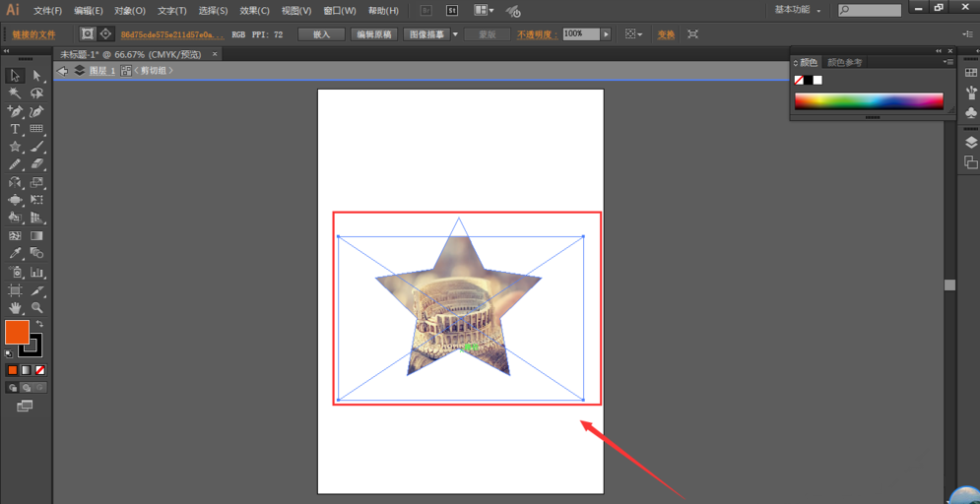Select the Eyedropper tool

[x=15, y=254]
